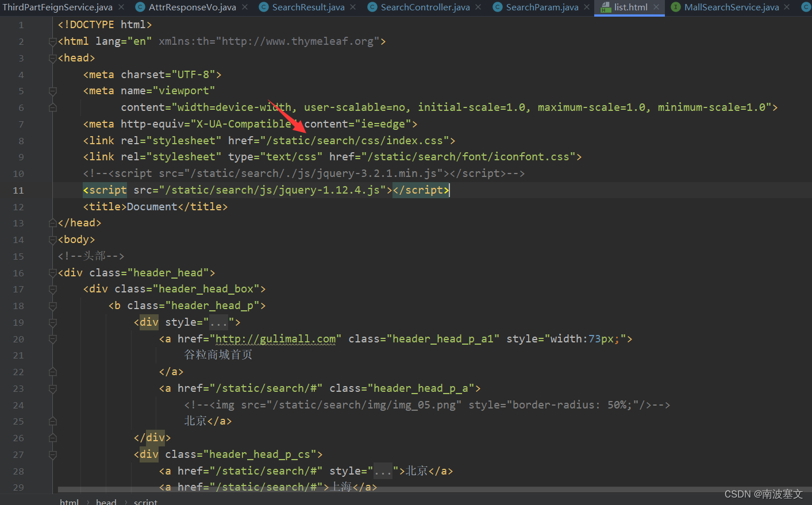The height and width of the screenshot is (505, 812).
Task: Expand the folded style attribute on line 19
Action: tap(219, 322)
